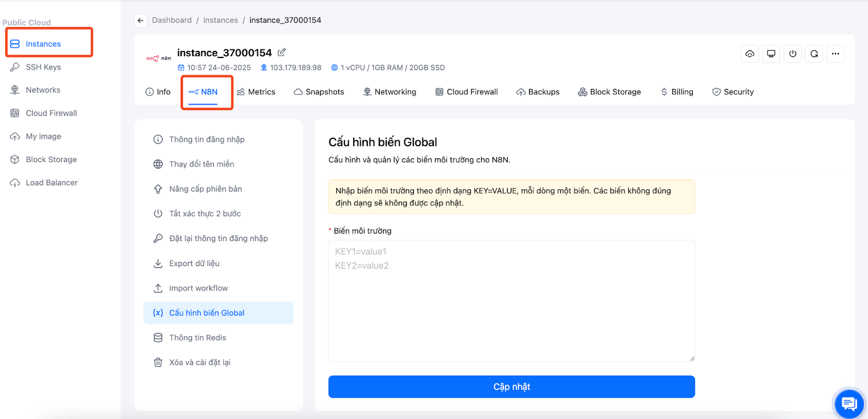The height and width of the screenshot is (419, 868).
Task: Open the three-dot more actions menu
Action: pyautogui.click(x=835, y=54)
